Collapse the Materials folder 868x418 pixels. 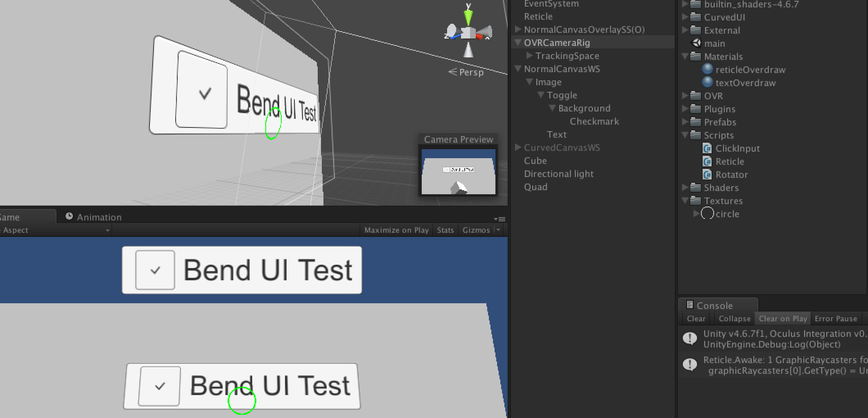tap(685, 56)
